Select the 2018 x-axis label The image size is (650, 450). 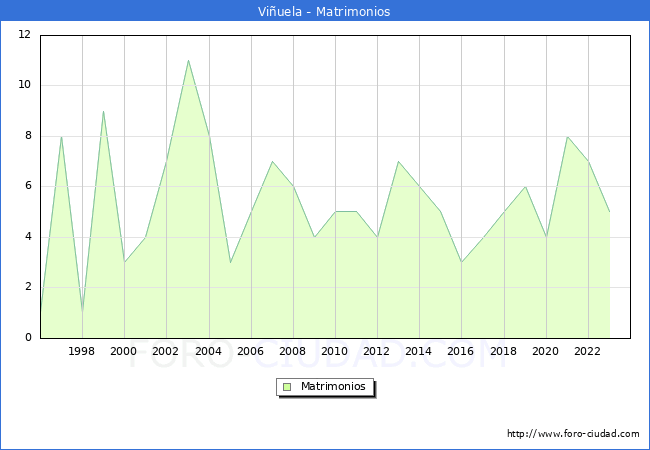click(x=504, y=351)
